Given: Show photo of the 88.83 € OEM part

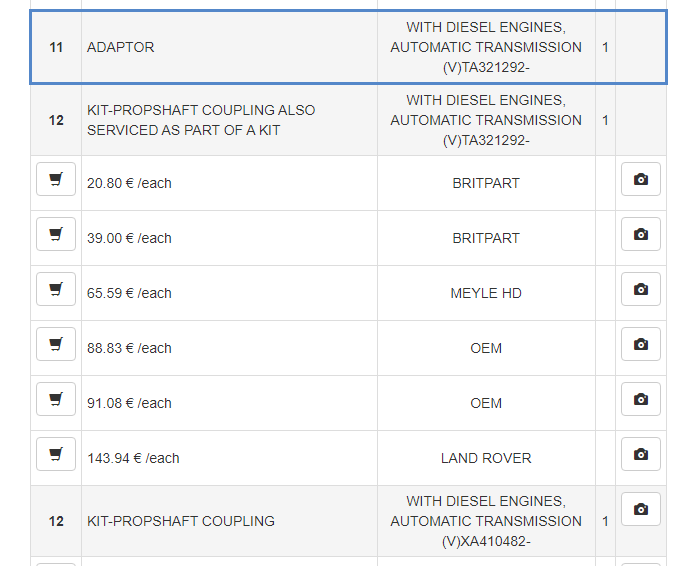Looking at the screenshot, I should click(640, 344).
